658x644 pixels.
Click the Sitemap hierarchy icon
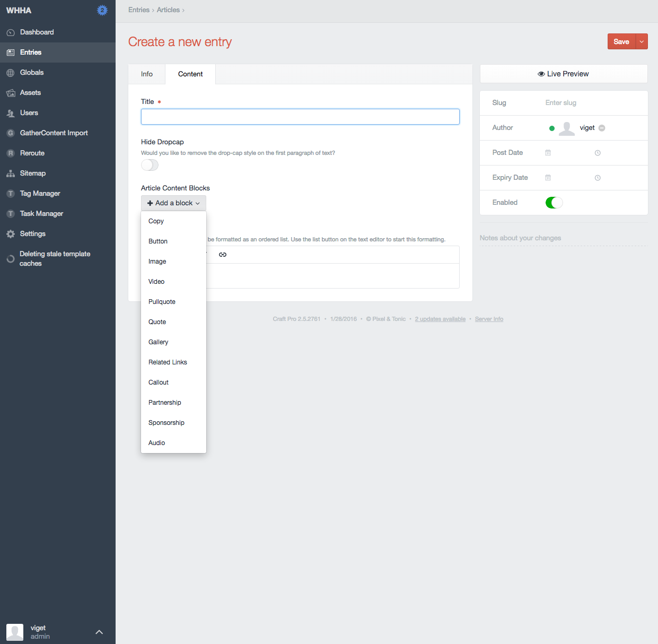coord(11,173)
